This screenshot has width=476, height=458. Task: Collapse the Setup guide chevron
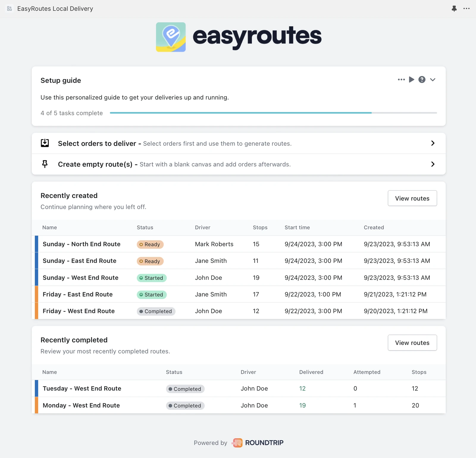(x=433, y=80)
